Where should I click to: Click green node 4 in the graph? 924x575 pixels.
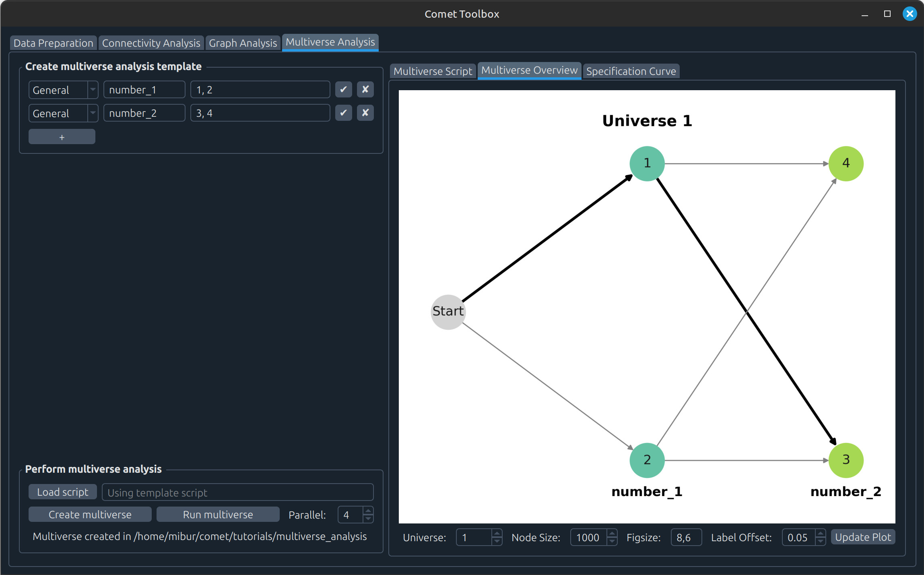(846, 163)
